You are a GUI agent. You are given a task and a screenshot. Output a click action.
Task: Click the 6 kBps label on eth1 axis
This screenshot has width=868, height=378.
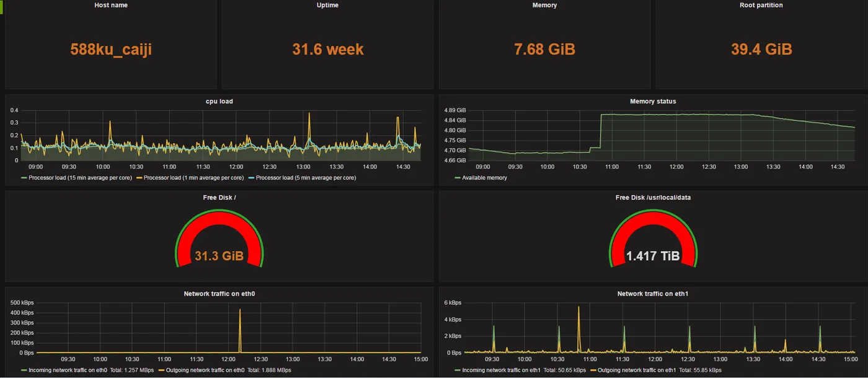coord(453,303)
